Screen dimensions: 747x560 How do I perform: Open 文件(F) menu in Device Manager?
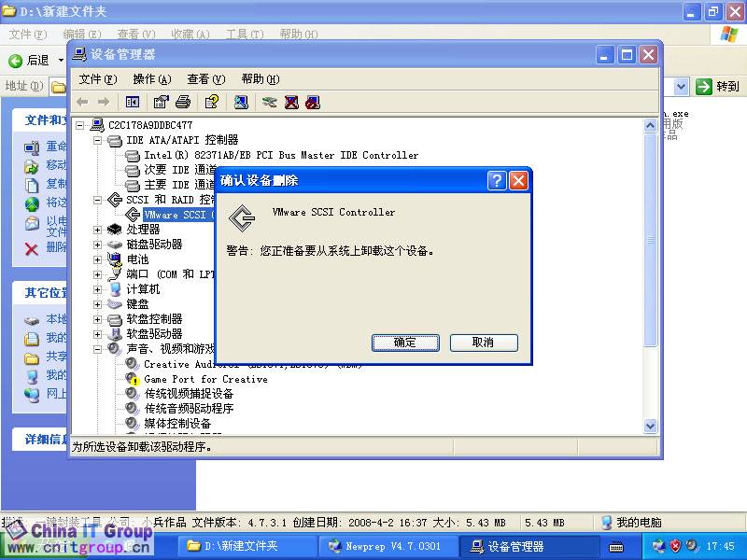98,79
